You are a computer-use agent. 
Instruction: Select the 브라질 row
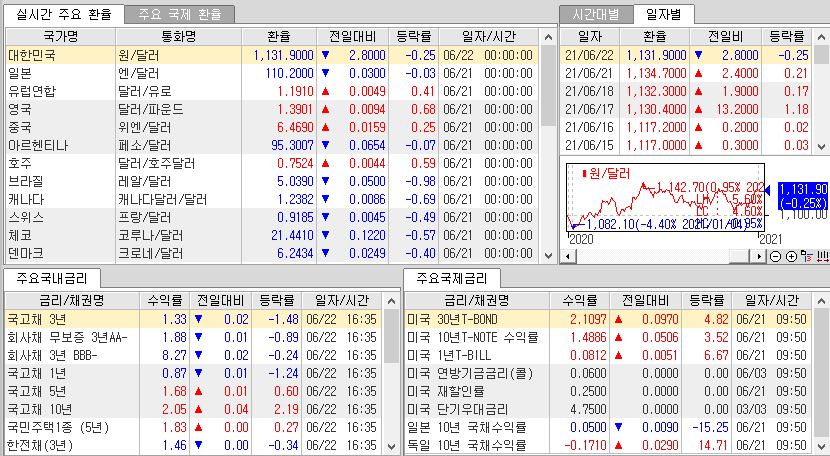tap(273, 181)
